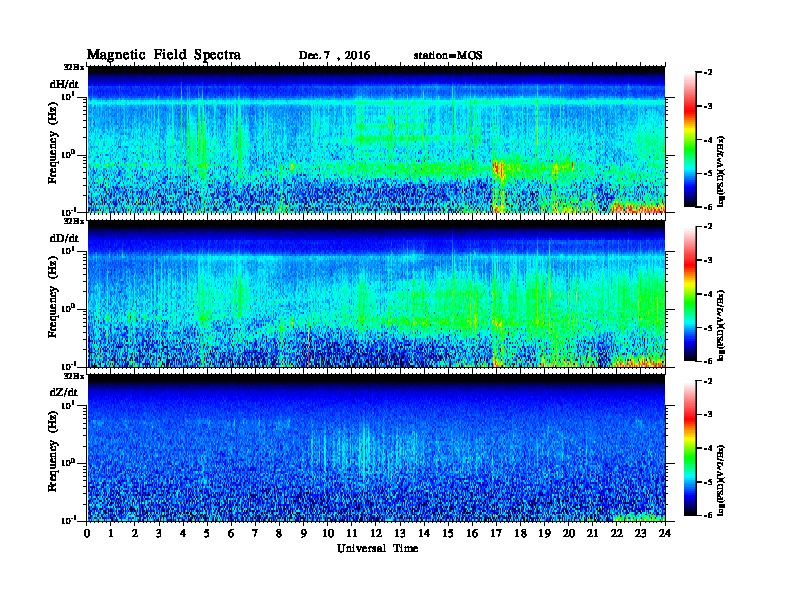Click hour 10 tick label on time axis
This screenshot has height=612, width=792.
point(328,534)
